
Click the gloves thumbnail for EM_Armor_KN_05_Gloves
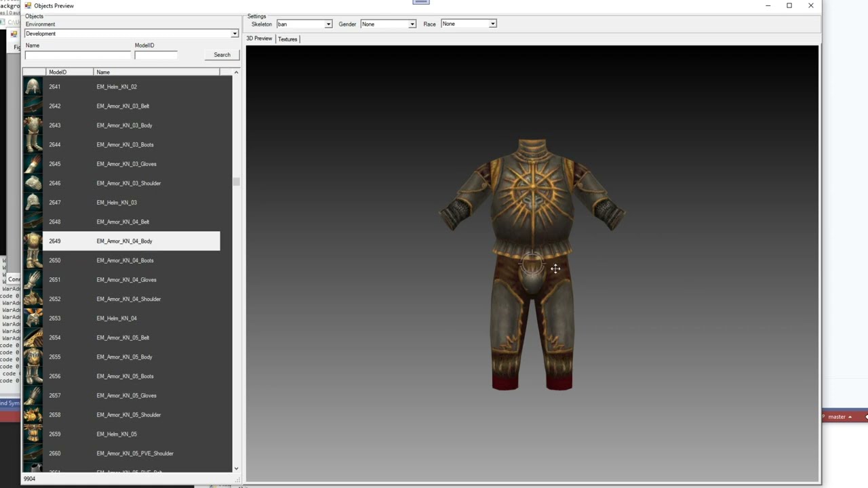click(x=33, y=396)
